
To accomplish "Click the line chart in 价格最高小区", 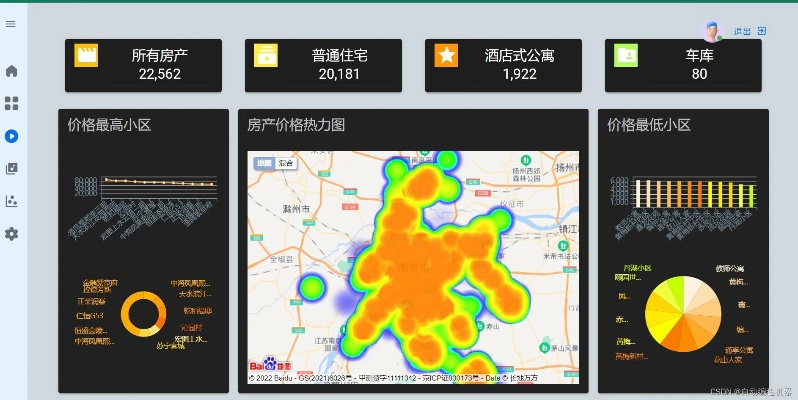I will pyautogui.click(x=159, y=187).
